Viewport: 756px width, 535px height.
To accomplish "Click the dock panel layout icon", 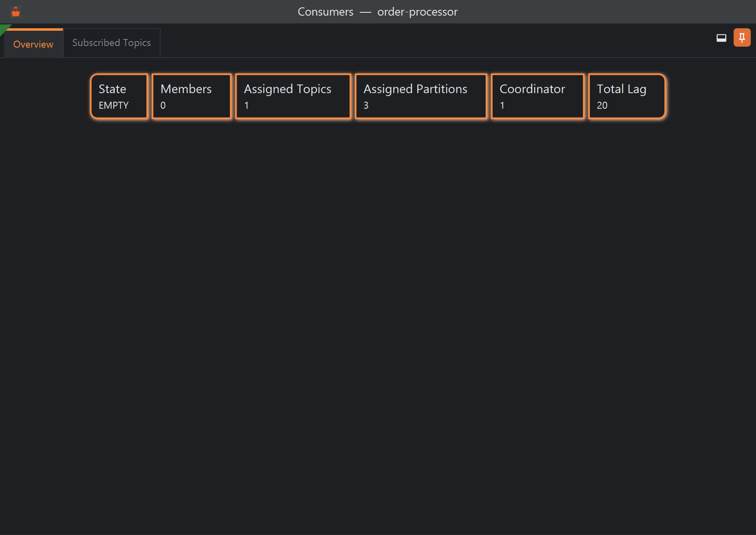I will pos(721,38).
